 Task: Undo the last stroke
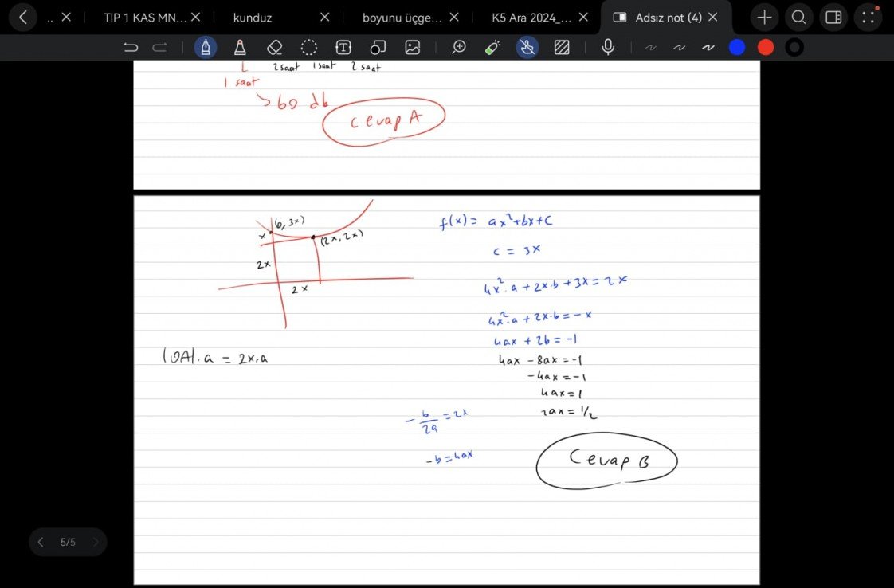(x=131, y=48)
